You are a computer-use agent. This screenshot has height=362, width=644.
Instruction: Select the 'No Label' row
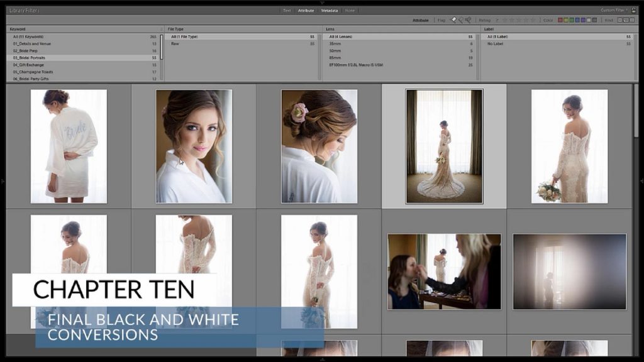(558, 43)
